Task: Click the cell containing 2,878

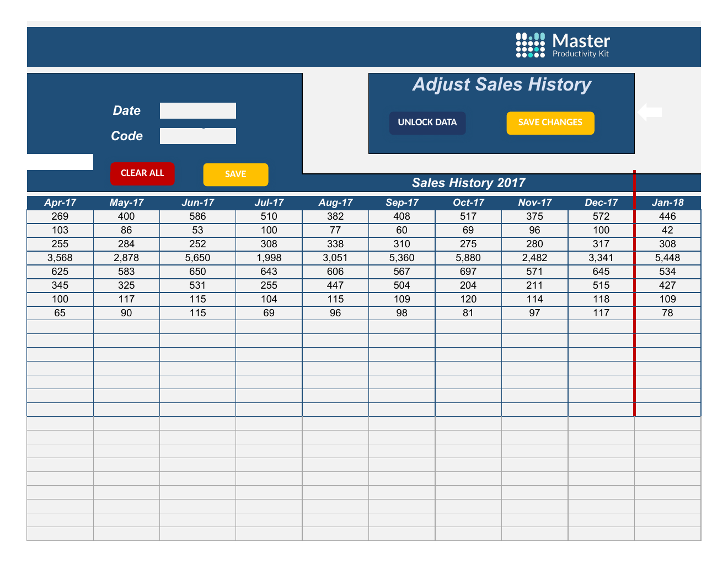Action: (x=126, y=258)
